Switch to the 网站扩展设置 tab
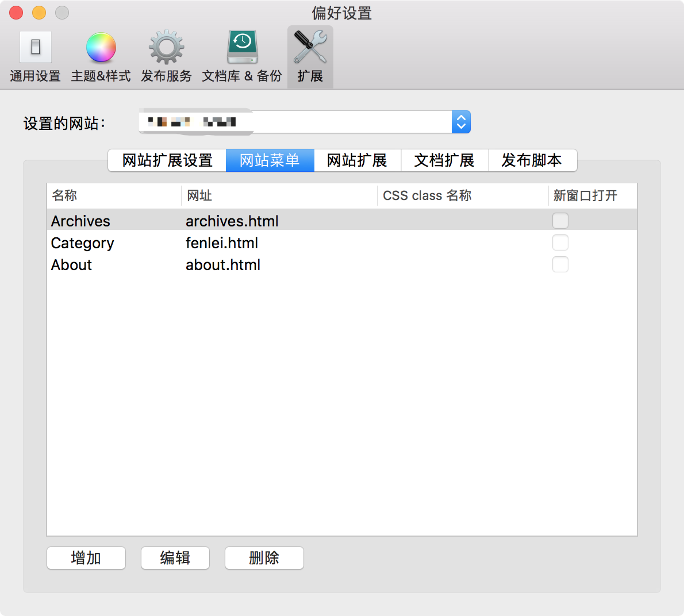 [x=167, y=160]
